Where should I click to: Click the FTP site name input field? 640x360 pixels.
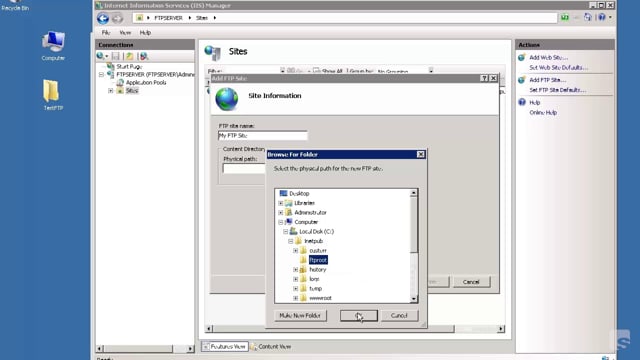263,136
